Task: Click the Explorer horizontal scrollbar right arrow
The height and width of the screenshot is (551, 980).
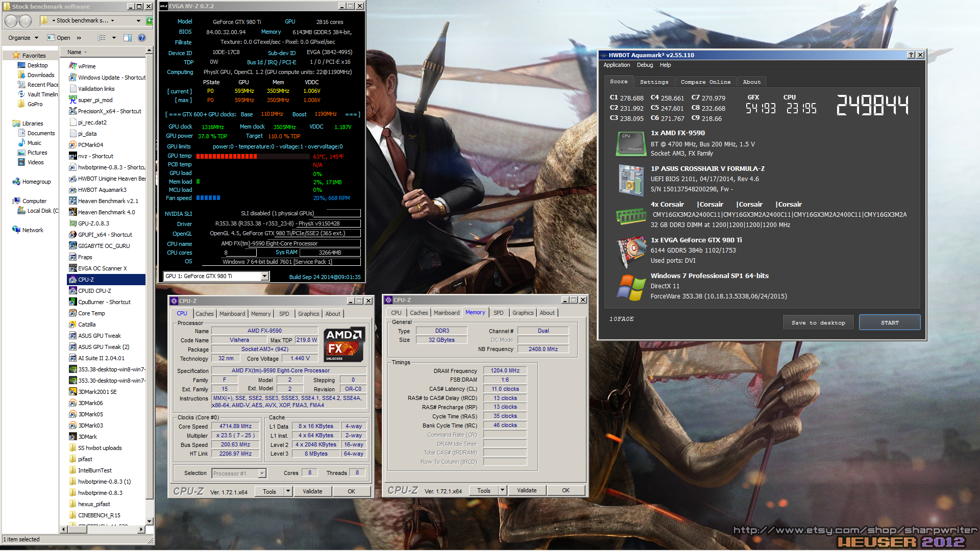Action: pyautogui.click(x=141, y=530)
